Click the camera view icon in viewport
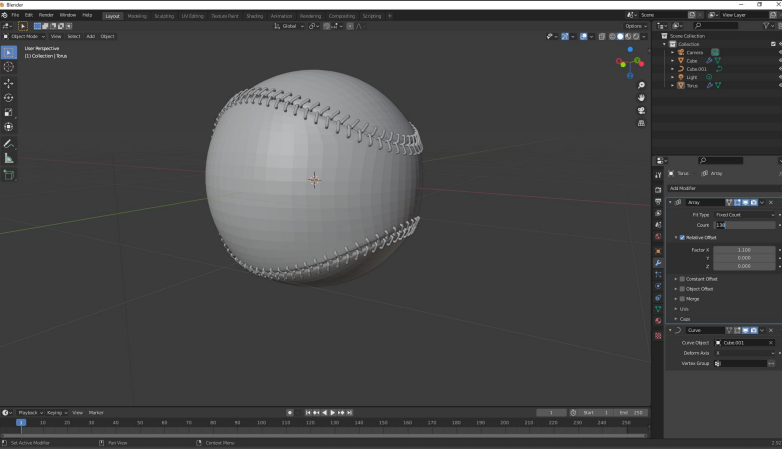 641,110
